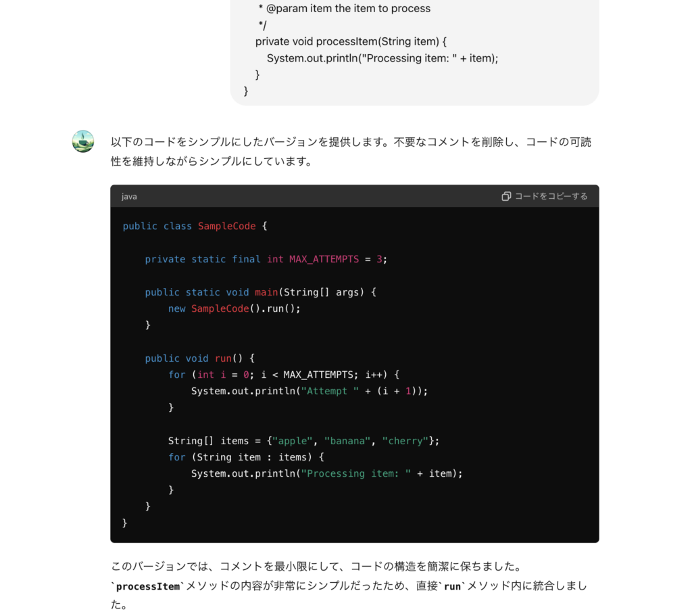Select the SampleCode class name in code
692x616 pixels.
click(x=226, y=226)
